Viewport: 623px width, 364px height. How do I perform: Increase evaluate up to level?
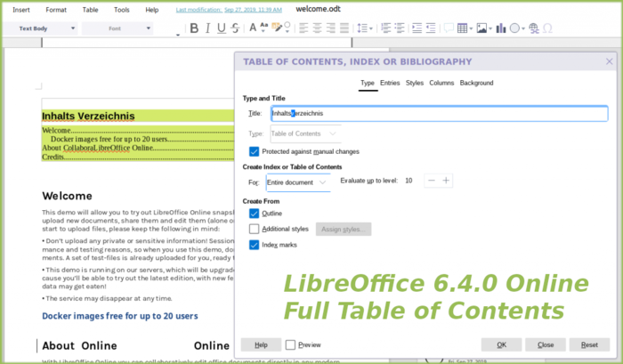pos(446,181)
